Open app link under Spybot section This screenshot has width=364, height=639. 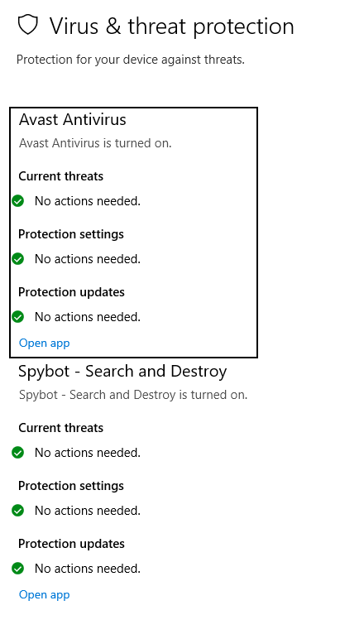coord(45,595)
